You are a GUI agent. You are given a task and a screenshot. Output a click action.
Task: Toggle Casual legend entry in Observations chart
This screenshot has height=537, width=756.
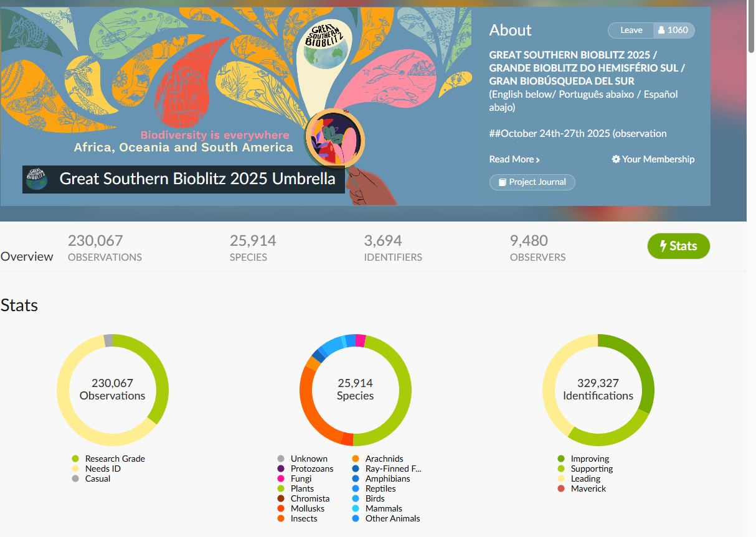pos(97,479)
